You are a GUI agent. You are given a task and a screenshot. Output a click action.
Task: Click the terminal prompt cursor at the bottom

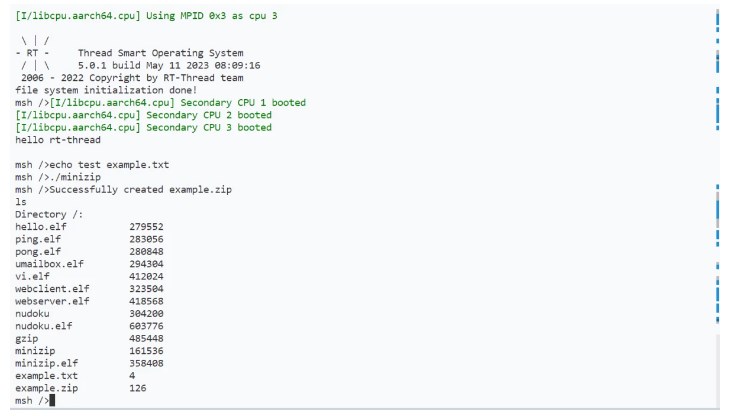click(52, 401)
